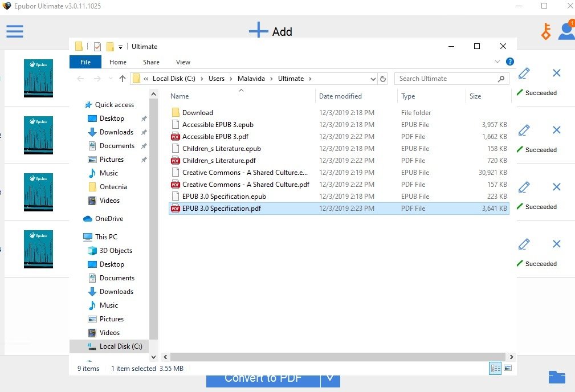The height and width of the screenshot is (392, 575).
Task: Open Accessible EPUB 3.pdf file icon
Action: pos(176,136)
